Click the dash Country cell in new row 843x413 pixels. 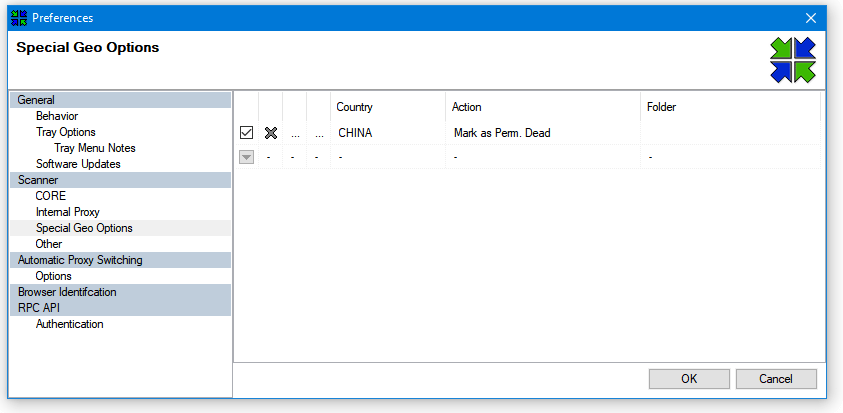(388, 157)
